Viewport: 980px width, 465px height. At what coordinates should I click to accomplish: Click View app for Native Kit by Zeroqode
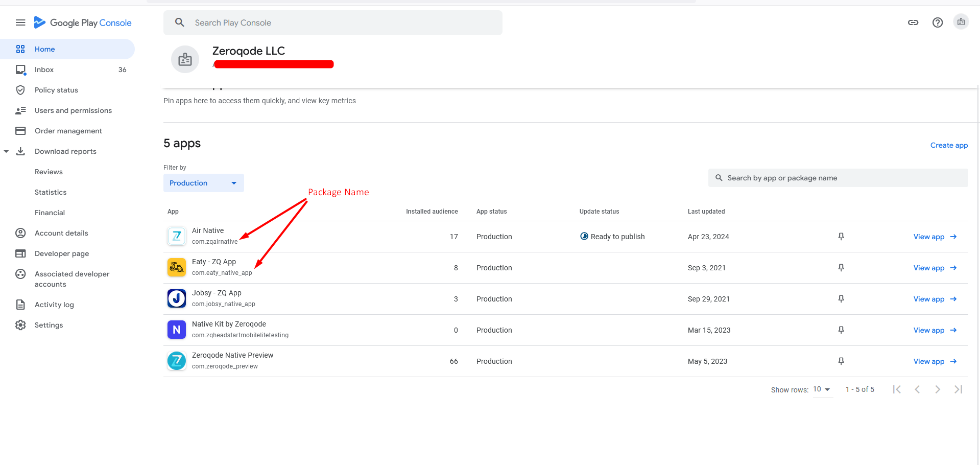935,330
